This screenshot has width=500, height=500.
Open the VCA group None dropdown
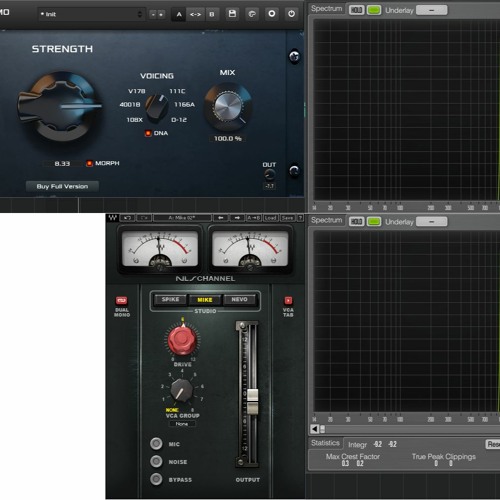pyautogui.click(x=182, y=424)
